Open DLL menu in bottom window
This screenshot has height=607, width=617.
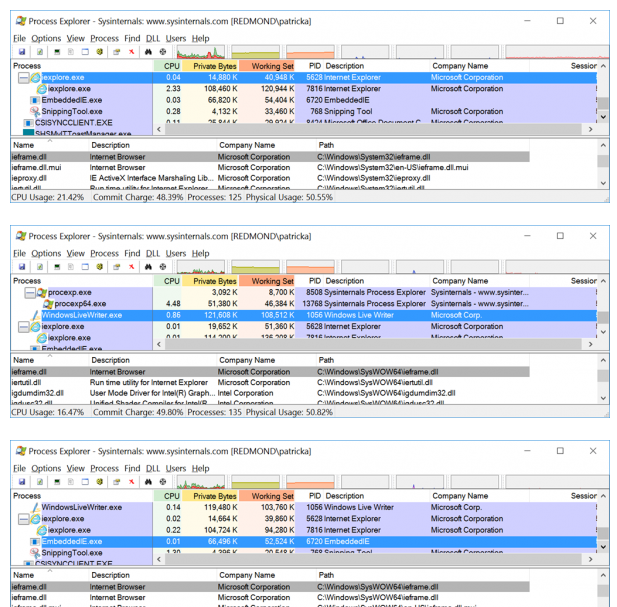click(x=153, y=469)
